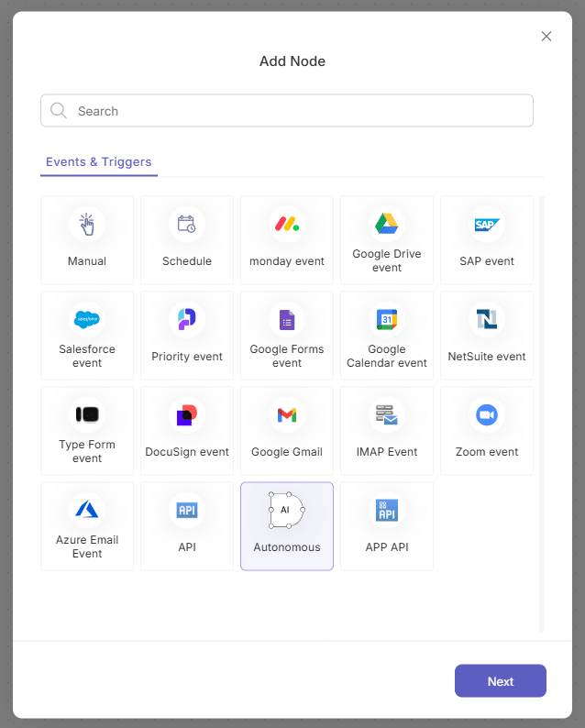Click the "Salesforce event" label
The height and width of the screenshot is (728, 585).
(87, 356)
